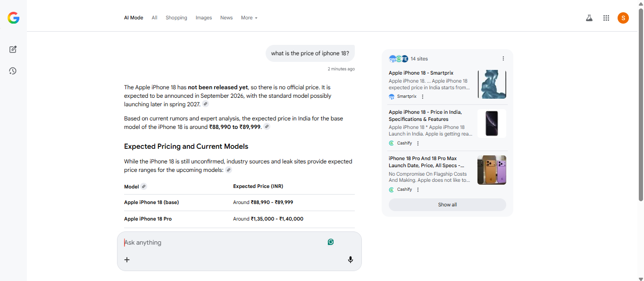
Task: Click the Google logo icon
Action: 13,18
